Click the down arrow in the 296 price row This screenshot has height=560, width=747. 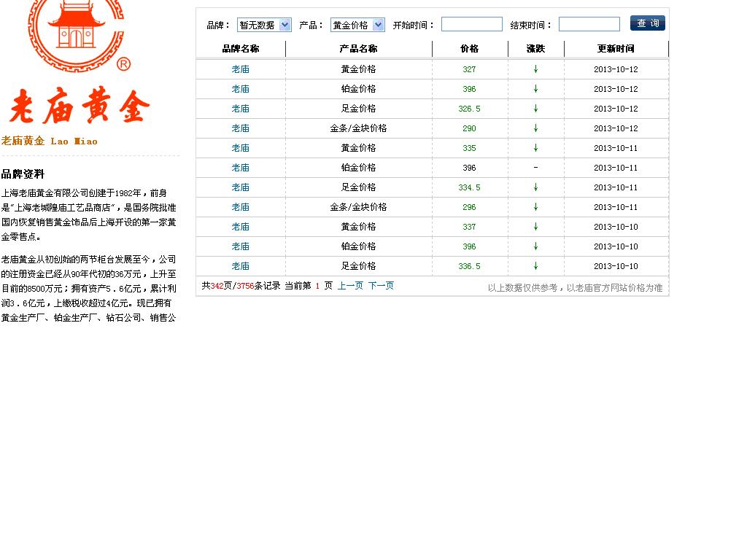pos(535,207)
